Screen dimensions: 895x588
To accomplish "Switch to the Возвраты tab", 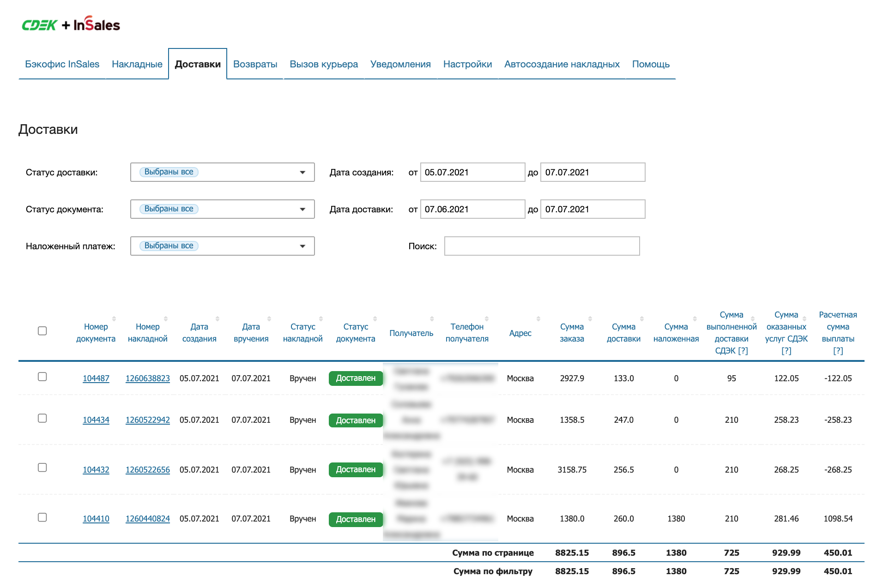I will coord(255,64).
